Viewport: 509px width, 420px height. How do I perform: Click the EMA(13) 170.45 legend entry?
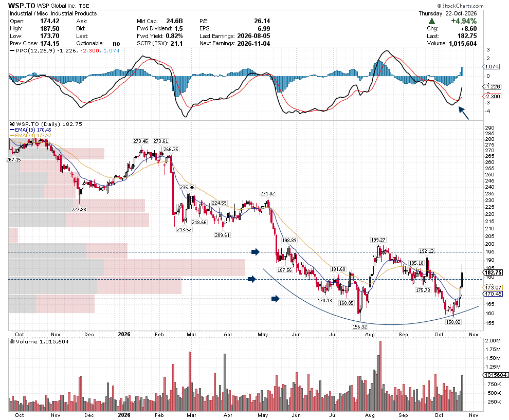point(30,130)
